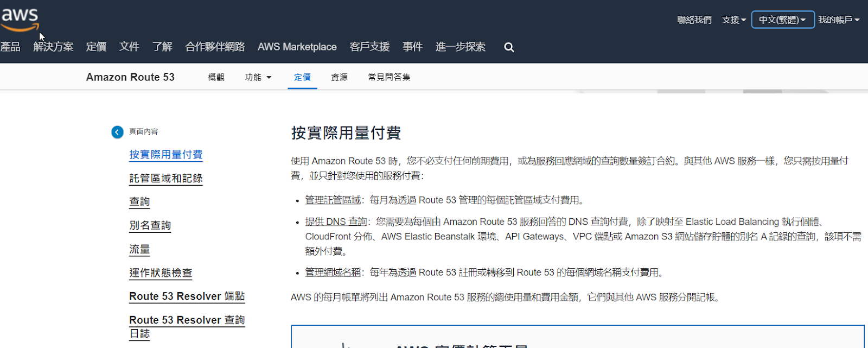Expand the 功能 dropdown
868x348 pixels.
pyautogui.click(x=258, y=77)
